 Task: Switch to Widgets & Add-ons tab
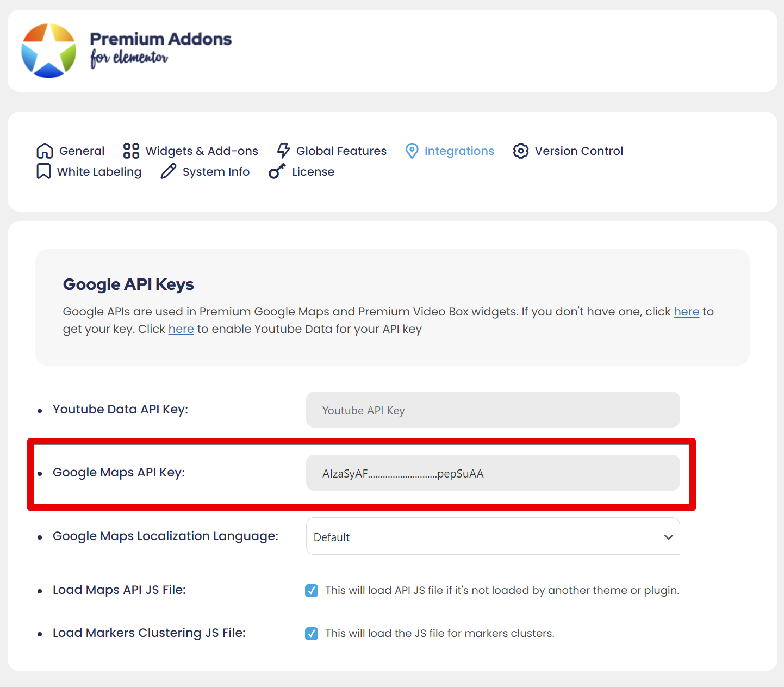(x=191, y=151)
